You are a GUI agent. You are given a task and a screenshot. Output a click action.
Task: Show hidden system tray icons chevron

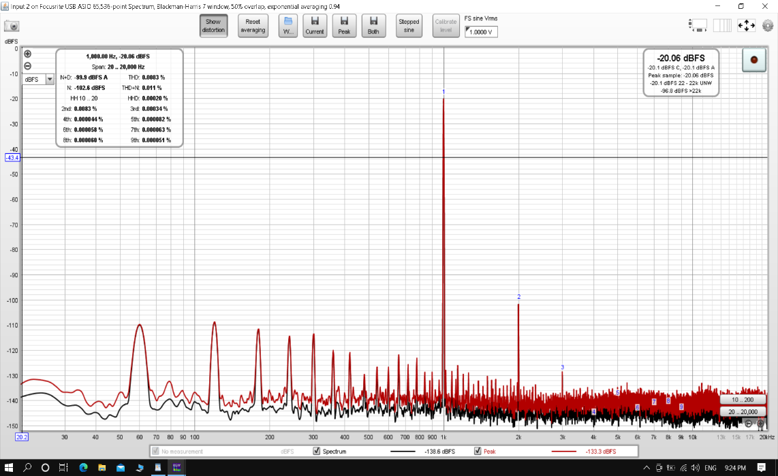coord(646,468)
